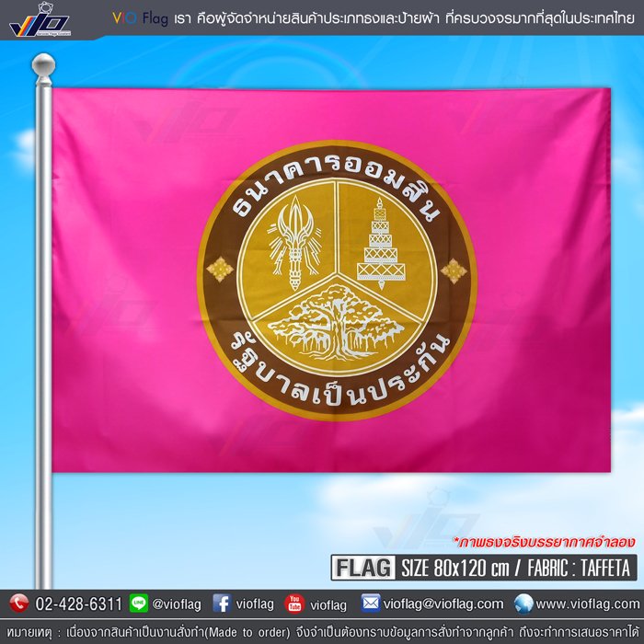This screenshot has height=644, width=644.
Task: Click the circular bank emblem on flag
Action: point(337,281)
